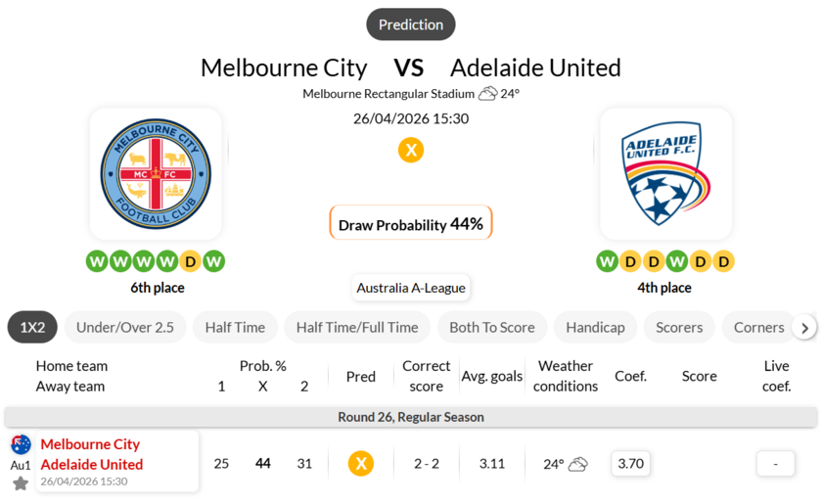
Task: Open the Corners tab
Action: [x=758, y=327]
